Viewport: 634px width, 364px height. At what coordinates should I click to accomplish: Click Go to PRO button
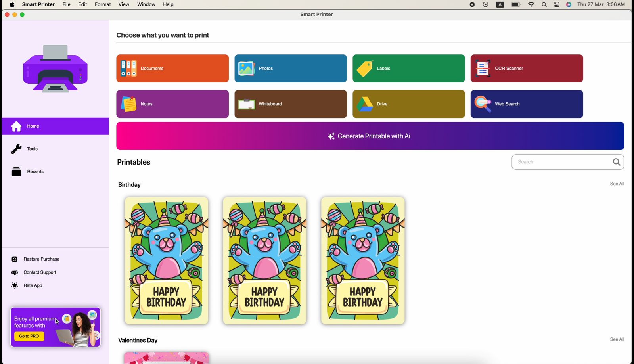click(29, 336)
